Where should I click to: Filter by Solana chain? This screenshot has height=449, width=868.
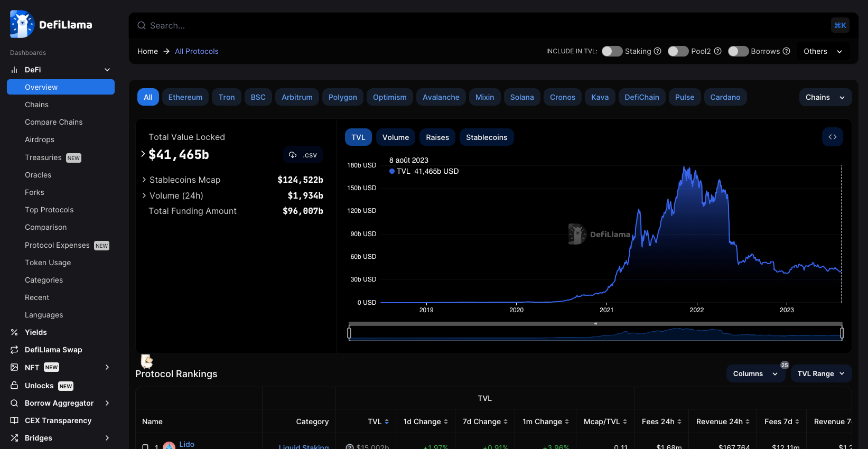click(x=522, y=97)
